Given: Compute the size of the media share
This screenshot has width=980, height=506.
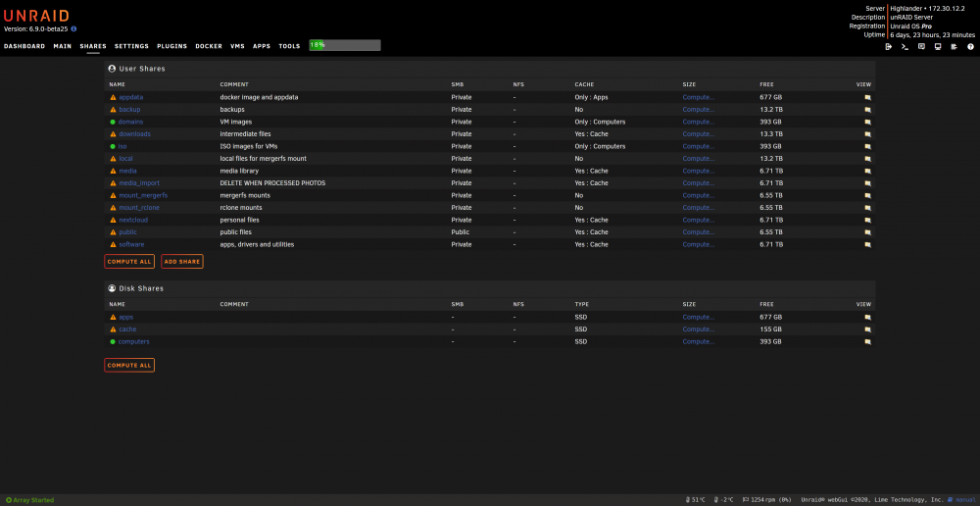Looking at the screenshot, I should (699, 171).
